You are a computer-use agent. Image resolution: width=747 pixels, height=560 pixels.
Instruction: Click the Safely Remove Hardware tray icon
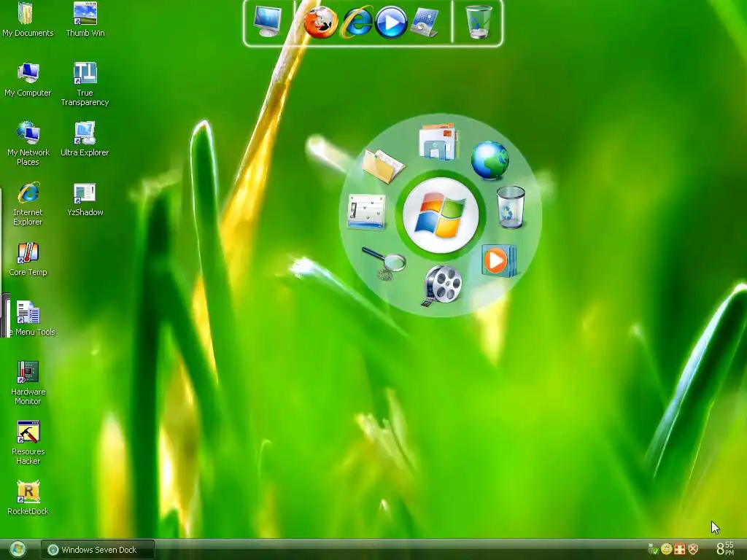coord(653,549)
